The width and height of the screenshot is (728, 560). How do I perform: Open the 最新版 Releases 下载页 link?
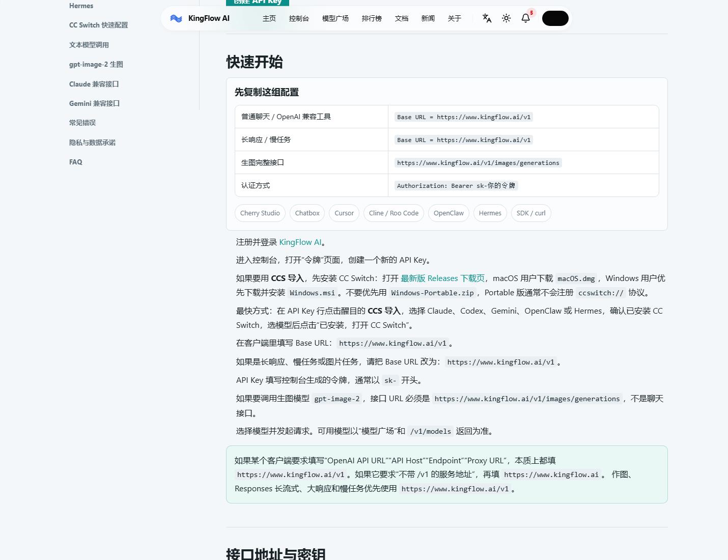pos(442,278)
